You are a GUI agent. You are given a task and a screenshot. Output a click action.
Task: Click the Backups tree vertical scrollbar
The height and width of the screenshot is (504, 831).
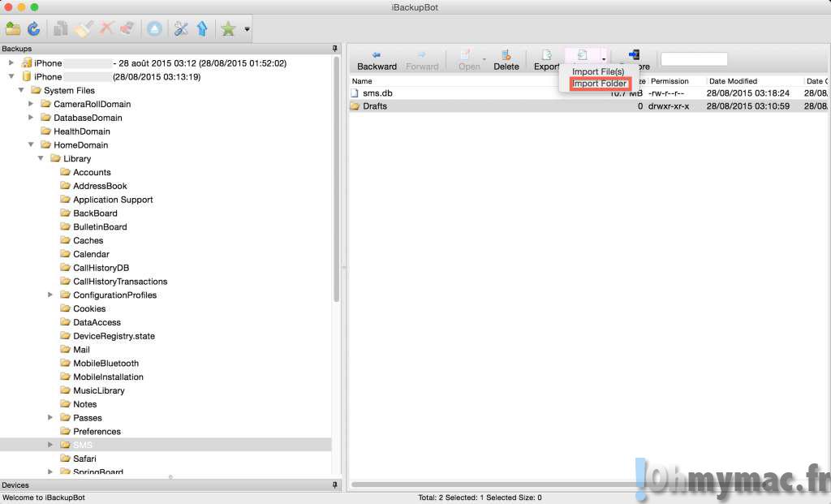[336, 179]
